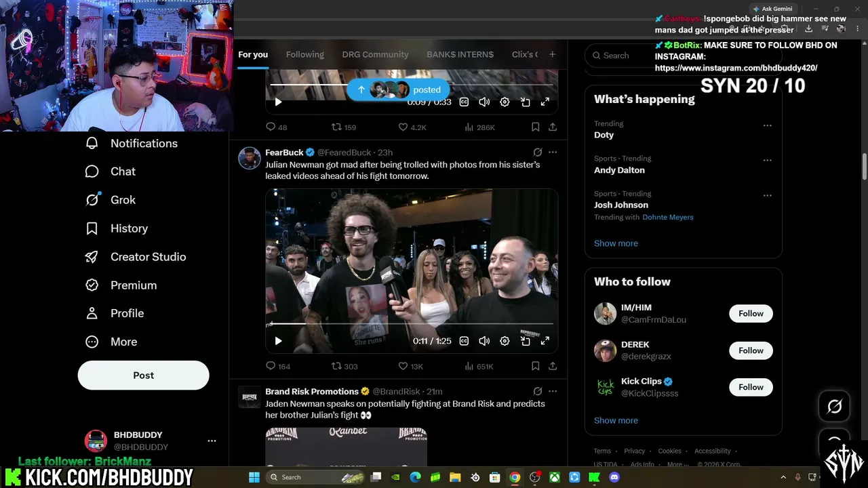868x488 pixels.
Task: Open Chat from the left sidebar
Action: [110, 171]
